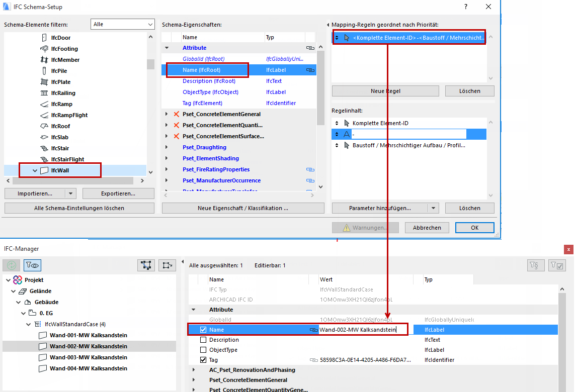Click the filter checked properties icon
Screen dimensions: 575x392
(557, 265)
